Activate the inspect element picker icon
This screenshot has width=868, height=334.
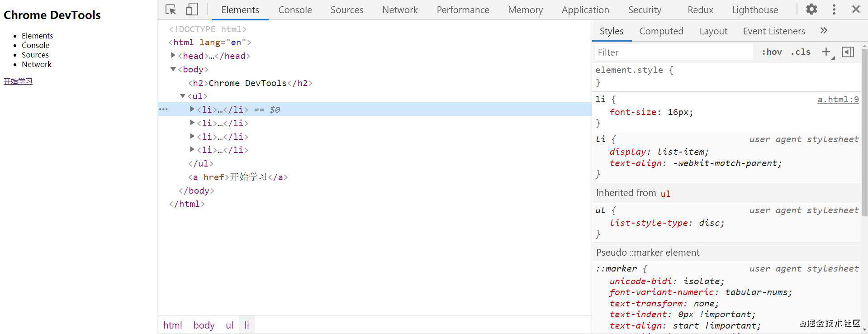[x=171, y=10]
